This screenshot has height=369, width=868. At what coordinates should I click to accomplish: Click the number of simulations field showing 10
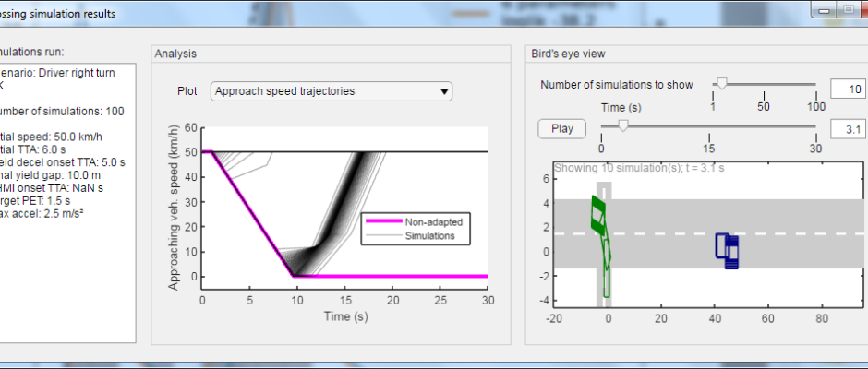[x=847, y=89]
